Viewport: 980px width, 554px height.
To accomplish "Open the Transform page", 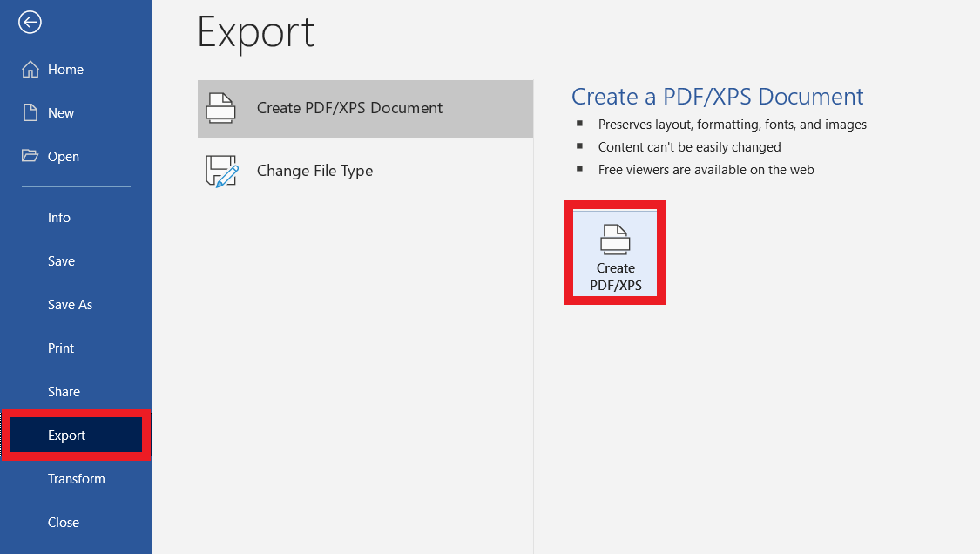I will point(77,479).
